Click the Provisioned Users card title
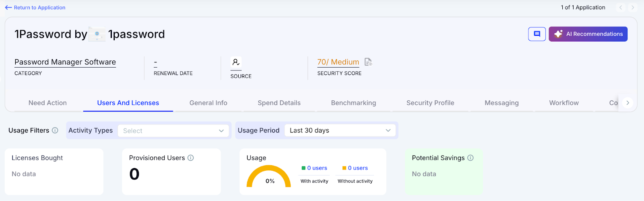The width and height of the screenshot is (644, 201). point(157,158)
